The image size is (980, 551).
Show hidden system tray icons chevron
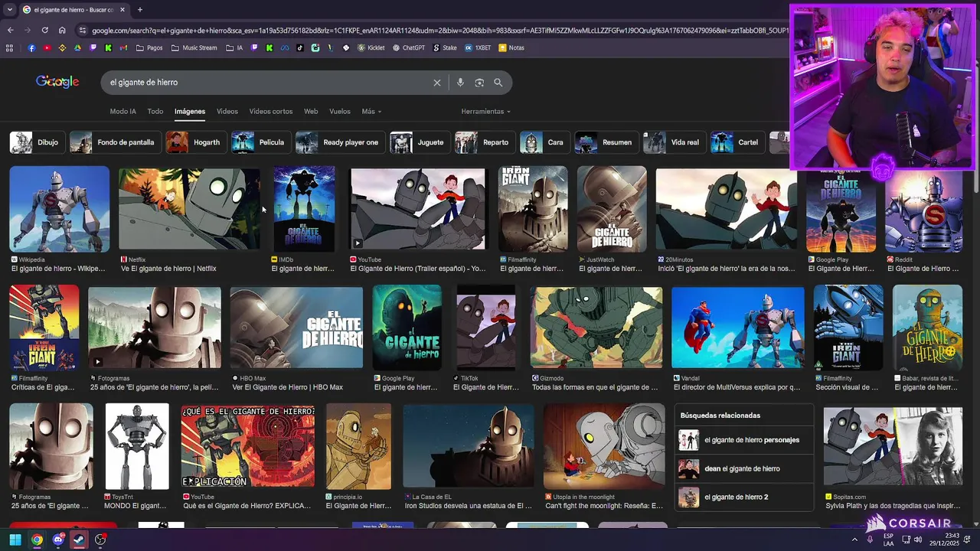click(854, 540)
